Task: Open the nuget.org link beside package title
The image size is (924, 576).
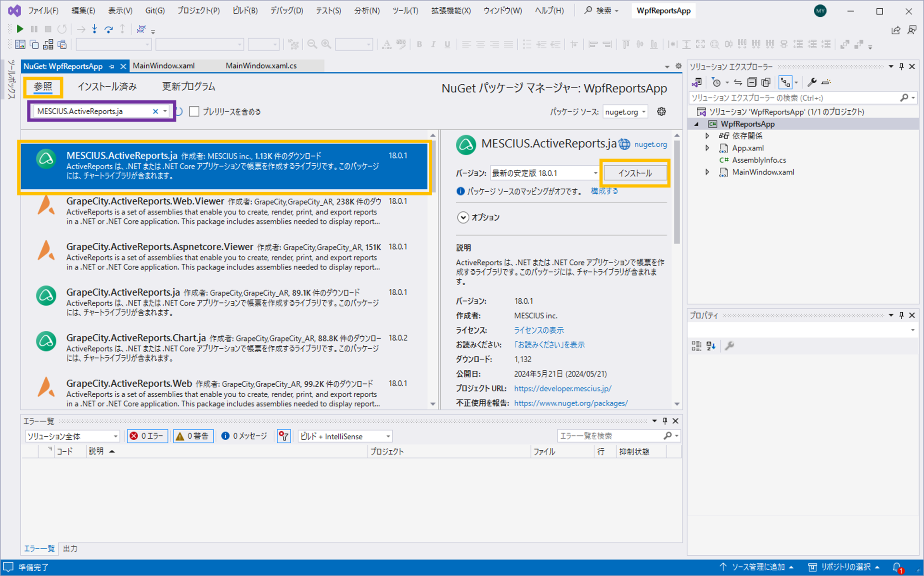Action: click(650, 144)
